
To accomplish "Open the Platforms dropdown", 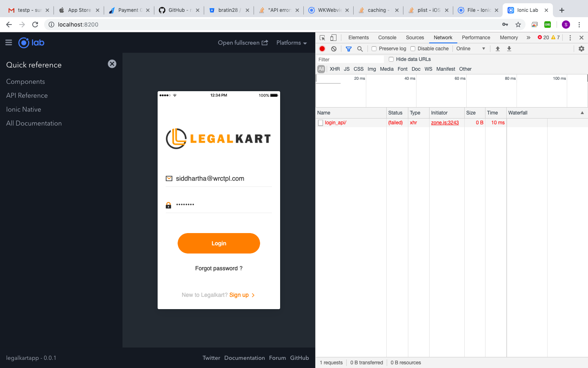I will click(x=291, y=43).
